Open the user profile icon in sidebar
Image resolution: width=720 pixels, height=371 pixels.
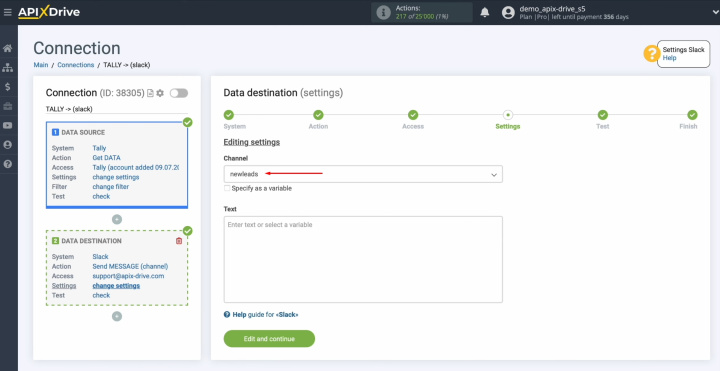click(7, 145)
